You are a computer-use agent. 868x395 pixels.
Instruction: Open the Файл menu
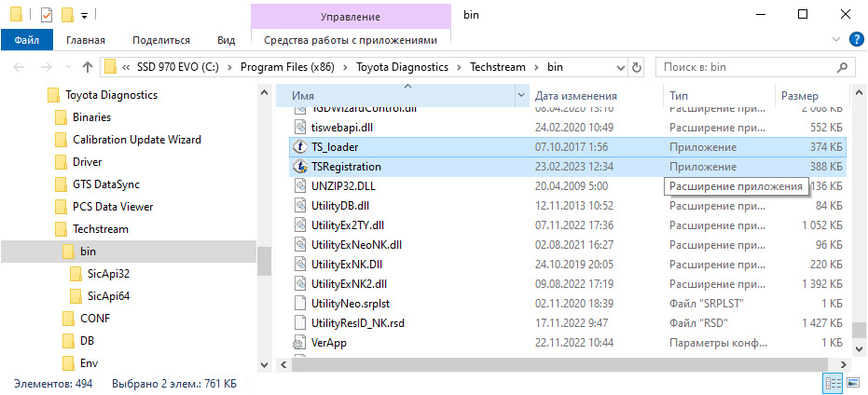click(x=26, y=40)
